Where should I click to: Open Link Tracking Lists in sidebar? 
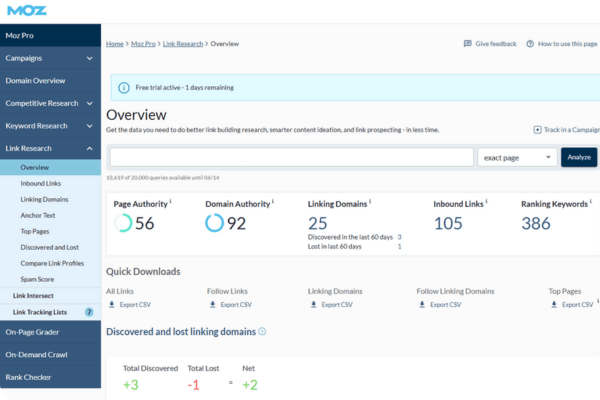pyautogui.click(x=51, y=312)
